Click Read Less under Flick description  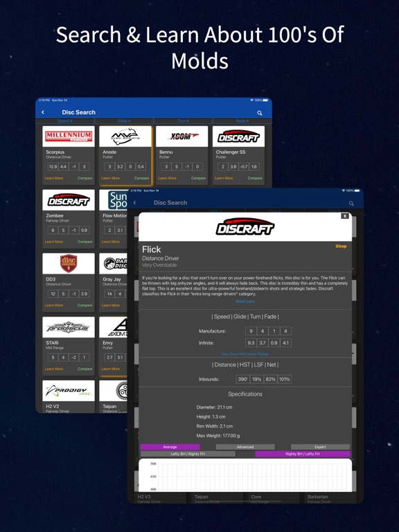(245, 301)
